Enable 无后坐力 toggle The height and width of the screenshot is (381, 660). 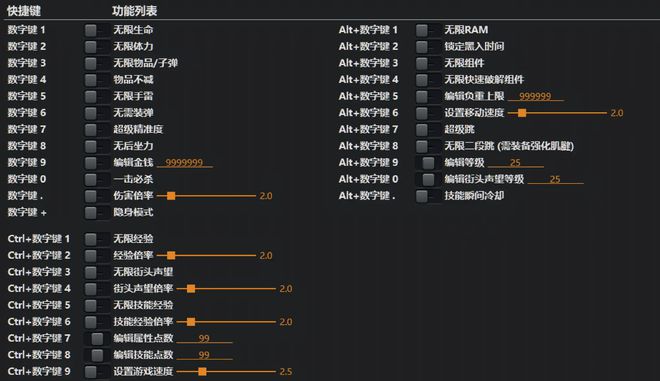coord(96,146)
